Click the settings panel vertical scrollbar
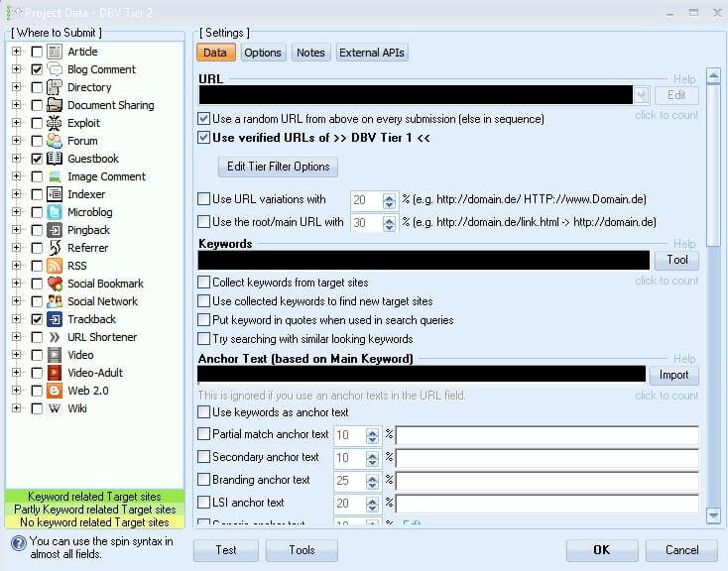728x571 pixels. tap(712, 297)
